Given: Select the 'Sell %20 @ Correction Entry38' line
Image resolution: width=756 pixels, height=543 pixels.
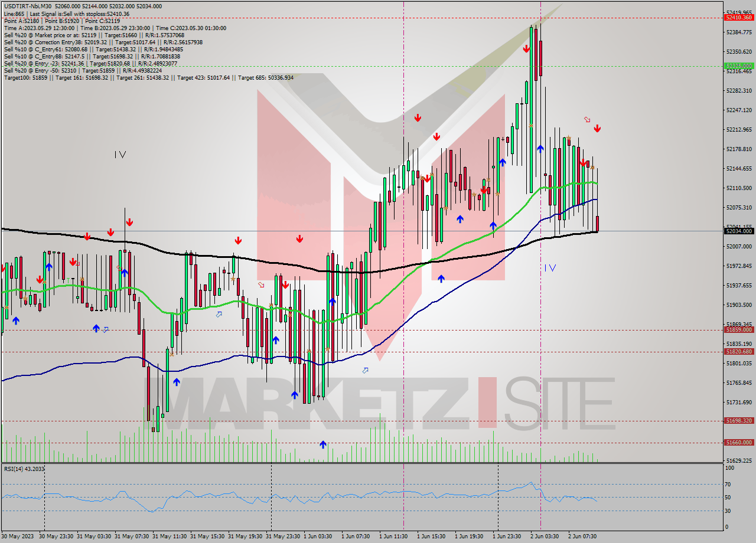Looking at the screenshot, I should 103,42.
